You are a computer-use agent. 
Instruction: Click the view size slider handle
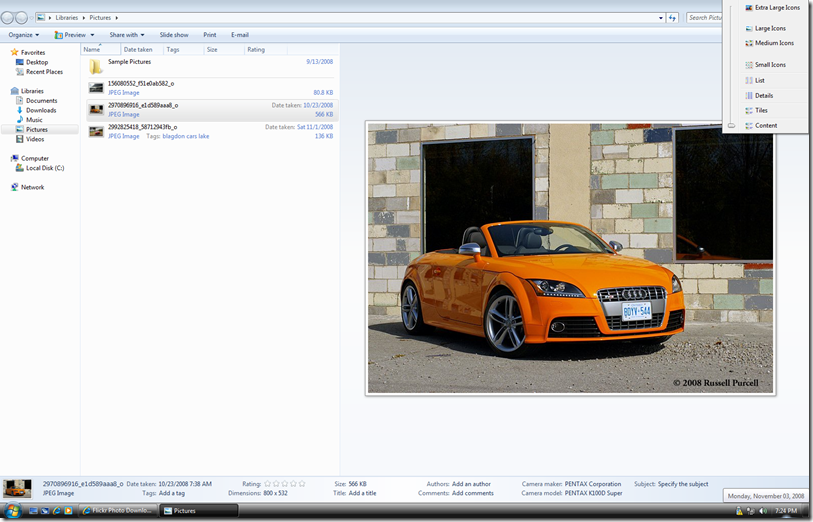coord(731,125)
